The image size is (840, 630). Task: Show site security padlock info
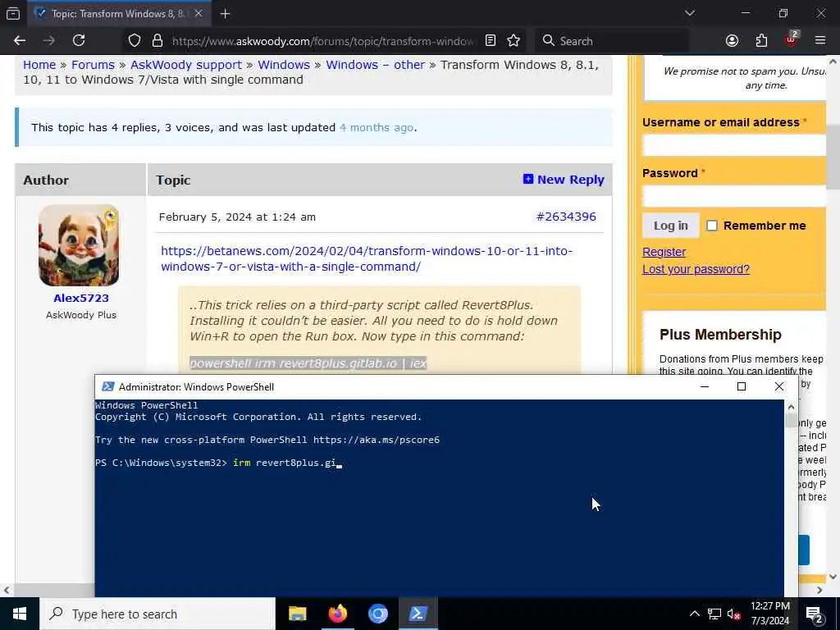(157, 41)
